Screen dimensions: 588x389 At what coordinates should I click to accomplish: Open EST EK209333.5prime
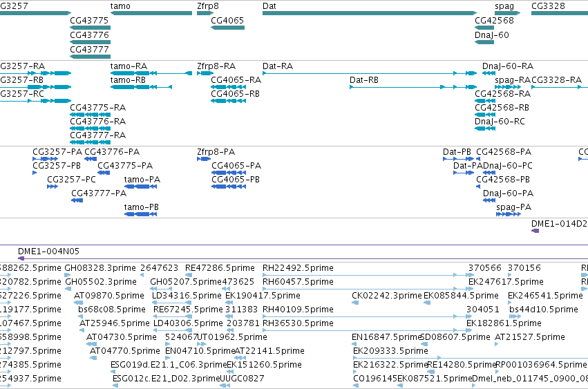(x=390, y=351)
